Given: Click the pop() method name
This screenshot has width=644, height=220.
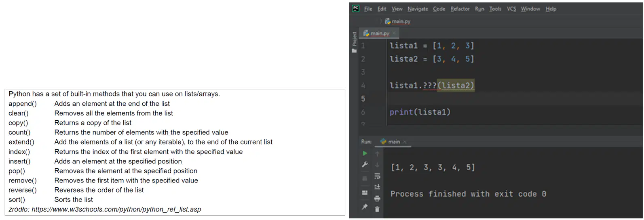Looking at the screenshot, I should (17, 171).
